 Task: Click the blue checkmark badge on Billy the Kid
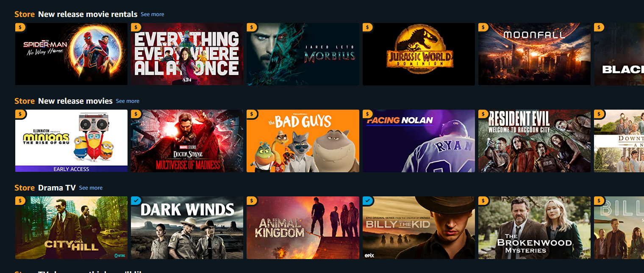pyautogui.click(x=368, y=201)
